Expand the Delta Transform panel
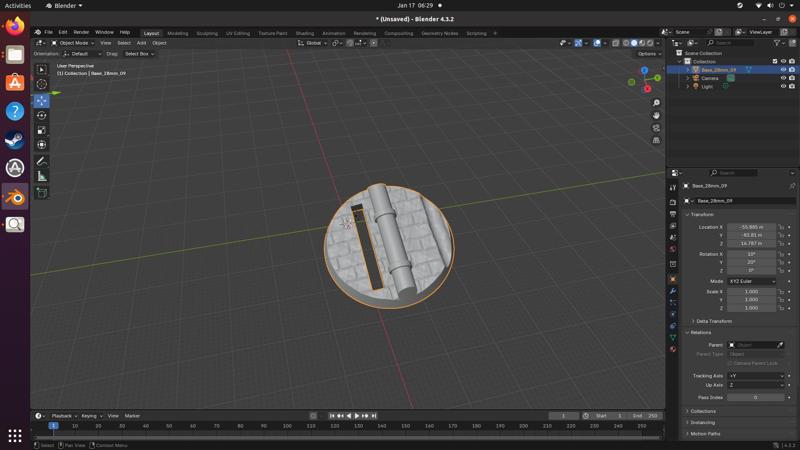 [x=714, y=321]
